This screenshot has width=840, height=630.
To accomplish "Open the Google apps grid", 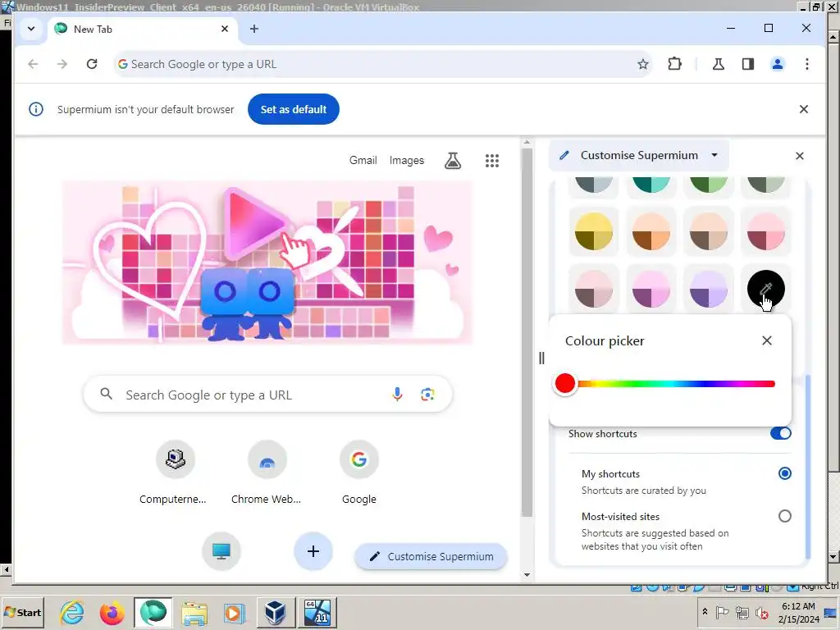I will (492, 161).
